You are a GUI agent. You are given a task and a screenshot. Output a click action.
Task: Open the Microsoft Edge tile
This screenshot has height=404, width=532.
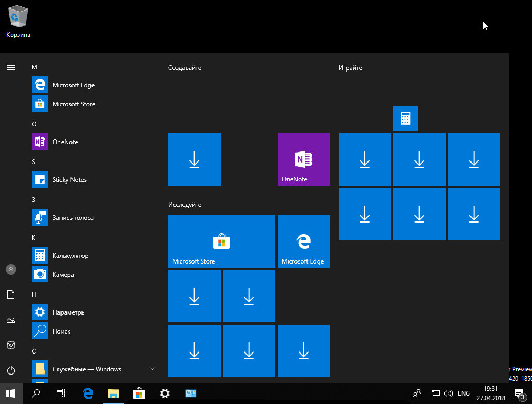tap(304, 241)
